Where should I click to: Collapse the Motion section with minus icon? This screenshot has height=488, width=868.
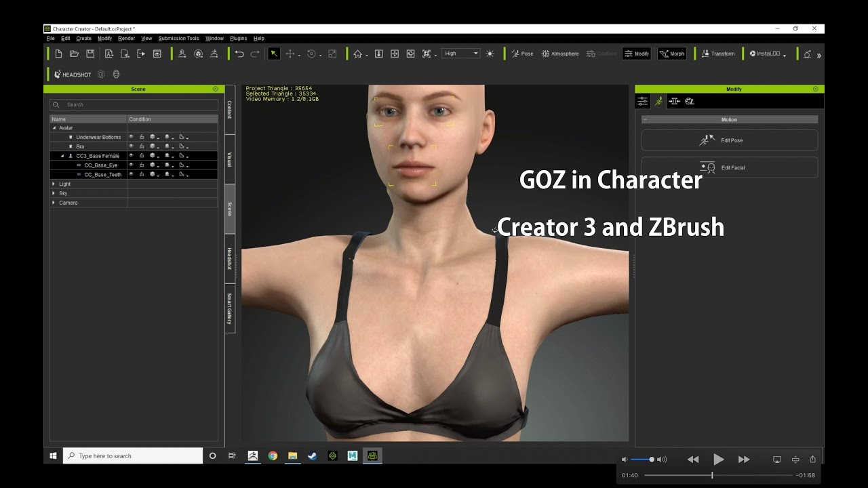click(x=645, y=119)
